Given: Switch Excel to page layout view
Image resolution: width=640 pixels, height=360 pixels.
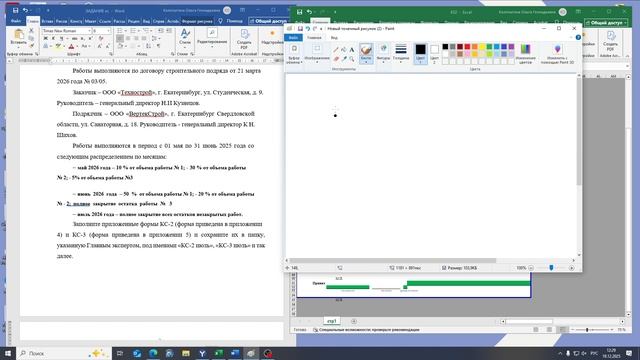Looking at the screenshot, I should click(549, 329).
